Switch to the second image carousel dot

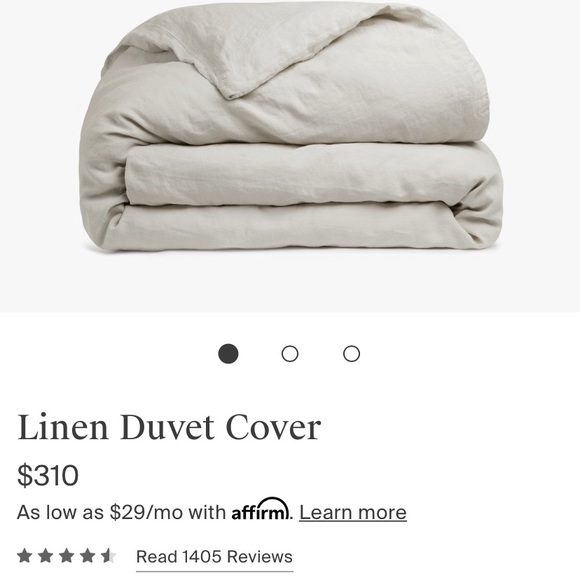290,354
